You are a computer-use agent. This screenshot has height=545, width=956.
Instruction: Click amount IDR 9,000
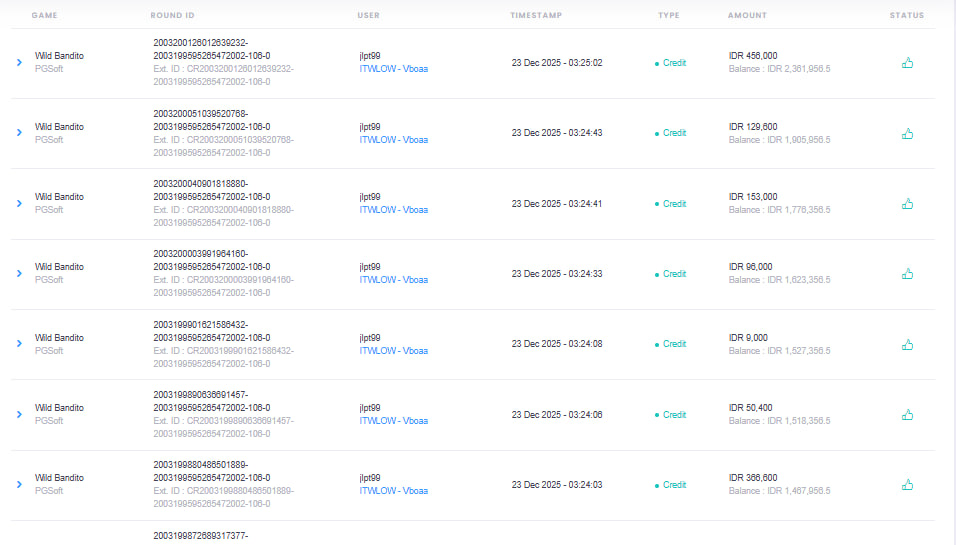pos(748,338)
